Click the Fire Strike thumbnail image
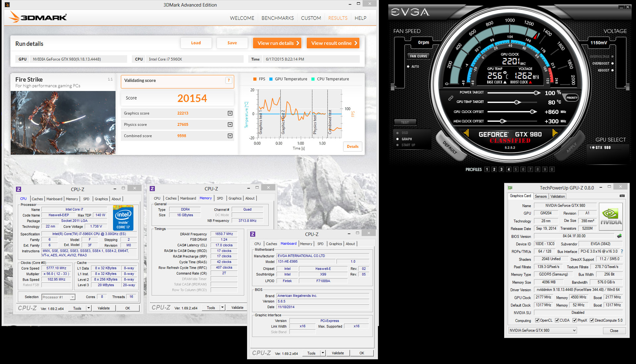The width and height of the screenshot is (636, 364). click(63, 123)
